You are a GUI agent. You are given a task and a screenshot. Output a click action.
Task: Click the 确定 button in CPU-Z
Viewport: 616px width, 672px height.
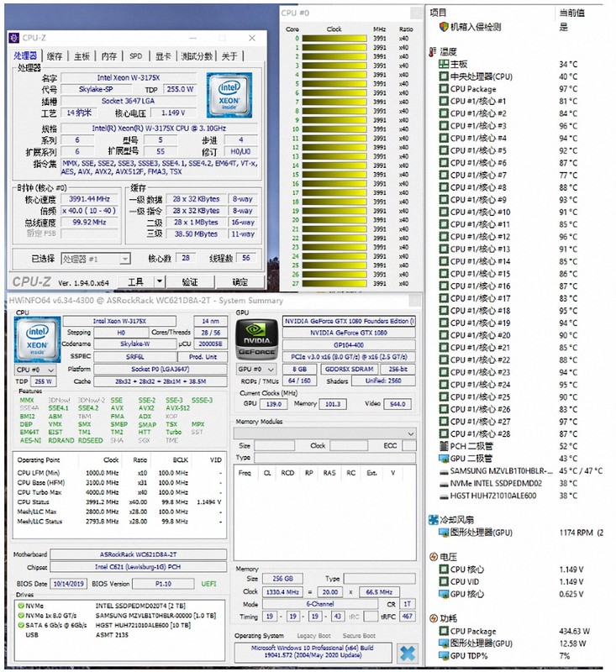240,281
